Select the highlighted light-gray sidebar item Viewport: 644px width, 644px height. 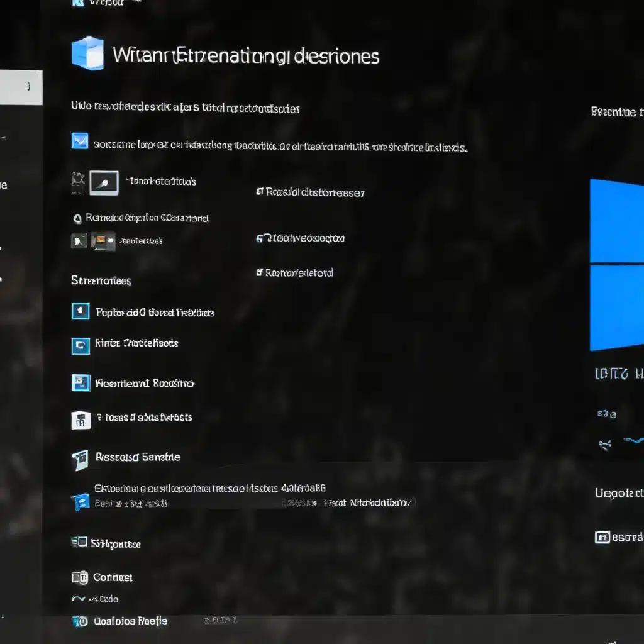click(21, 87)
